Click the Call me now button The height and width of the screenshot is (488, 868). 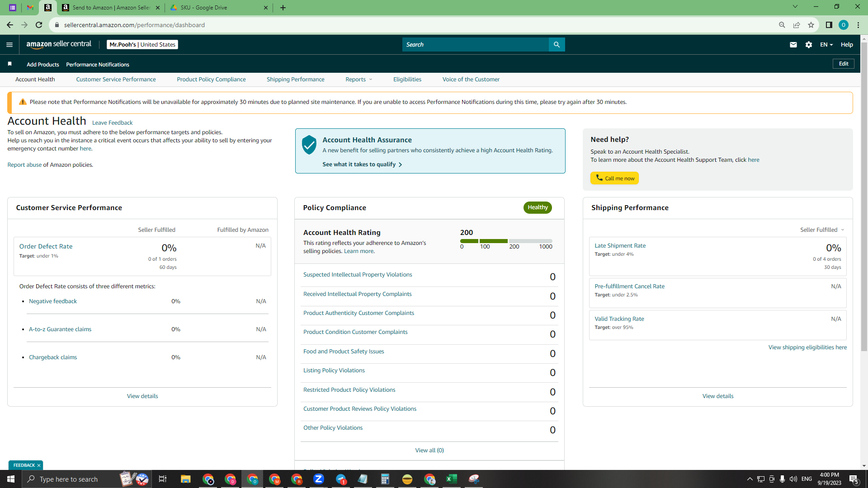tap(614, 178)
